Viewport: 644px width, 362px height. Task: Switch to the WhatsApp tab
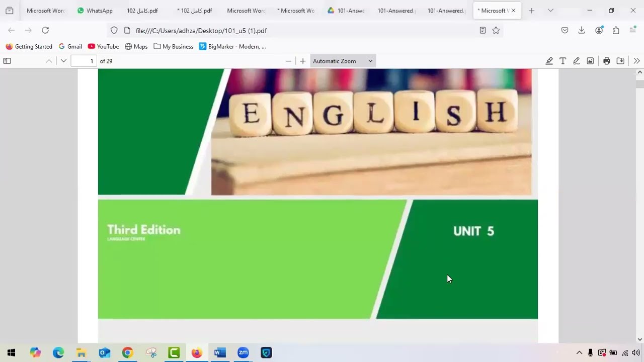coord(95,11)
